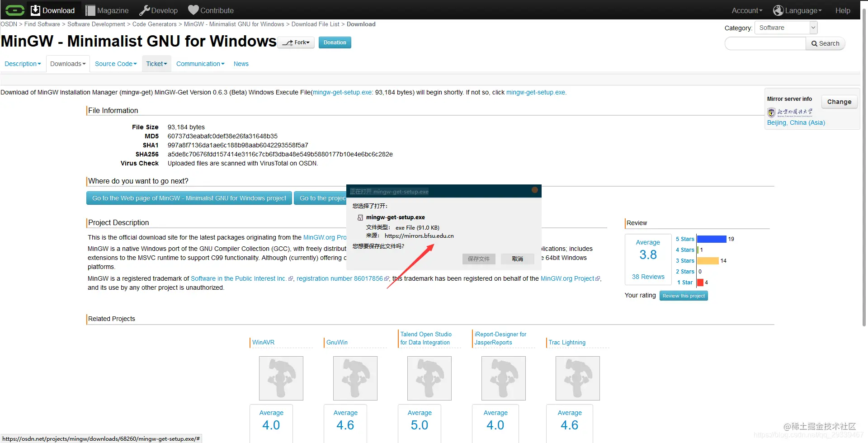Open the WinAVR related project

tap(263, 343)
